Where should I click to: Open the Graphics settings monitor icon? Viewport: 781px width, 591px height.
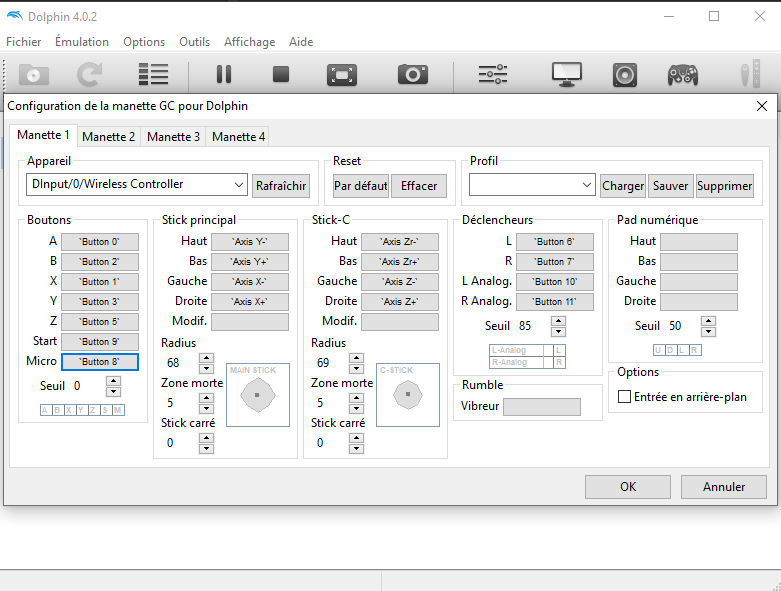[567, 74]
